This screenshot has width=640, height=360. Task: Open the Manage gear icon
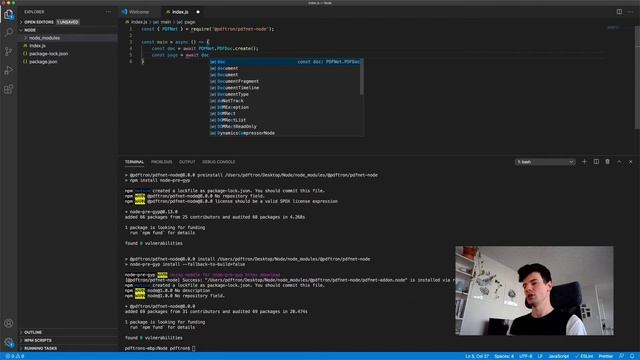[9, 342]
